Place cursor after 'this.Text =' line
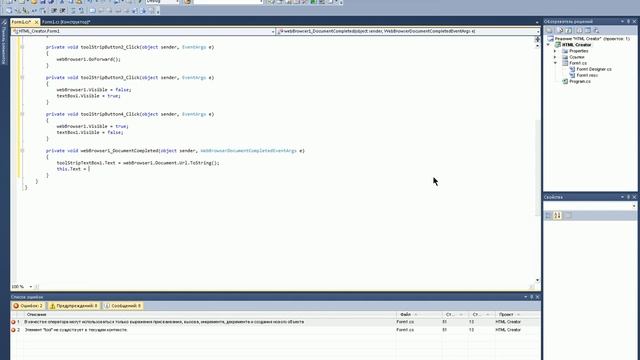This screenshot has height=360, width=640. [89, 169]
